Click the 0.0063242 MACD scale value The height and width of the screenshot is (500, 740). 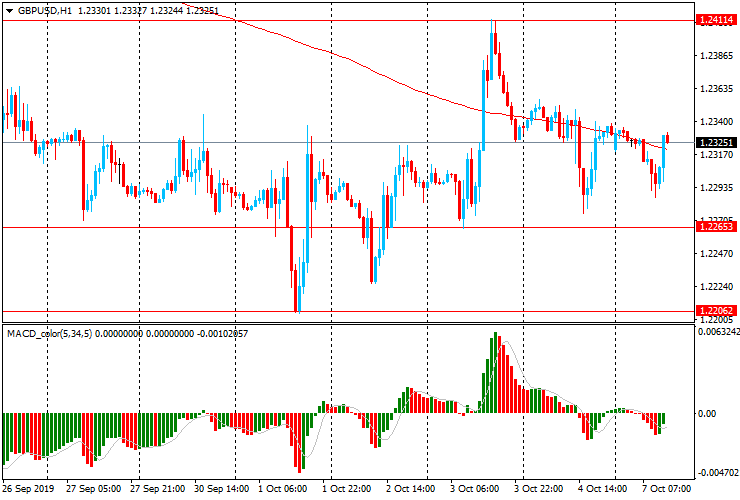click(x=718, y=332)
